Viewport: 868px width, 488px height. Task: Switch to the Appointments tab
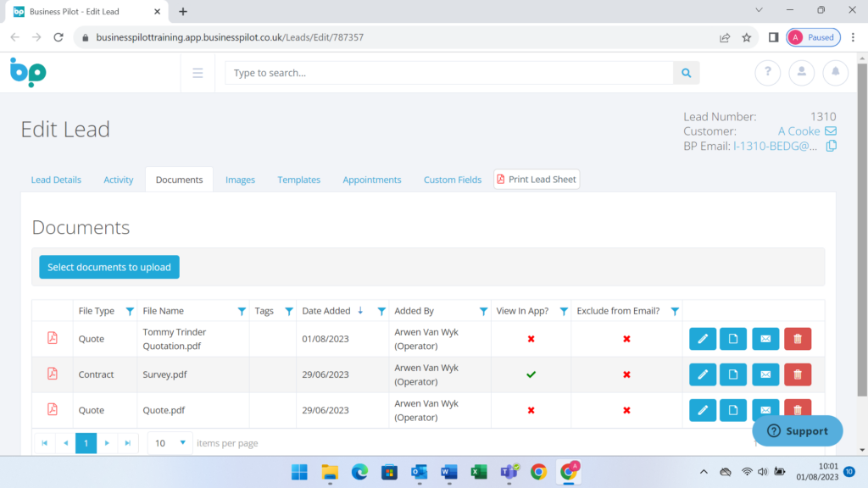point(371,180)
